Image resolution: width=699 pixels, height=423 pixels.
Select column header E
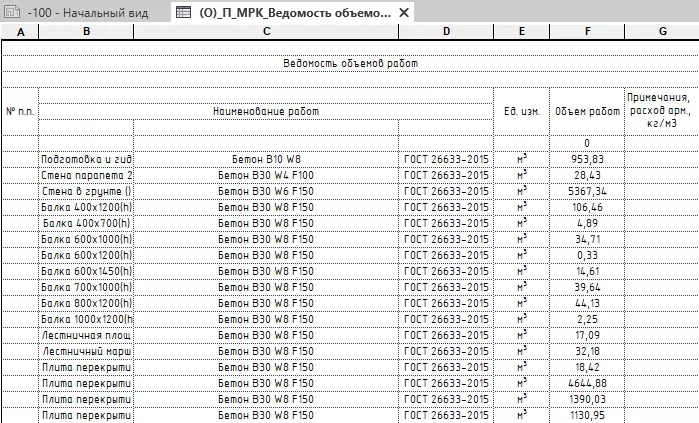tap(522, 33)
